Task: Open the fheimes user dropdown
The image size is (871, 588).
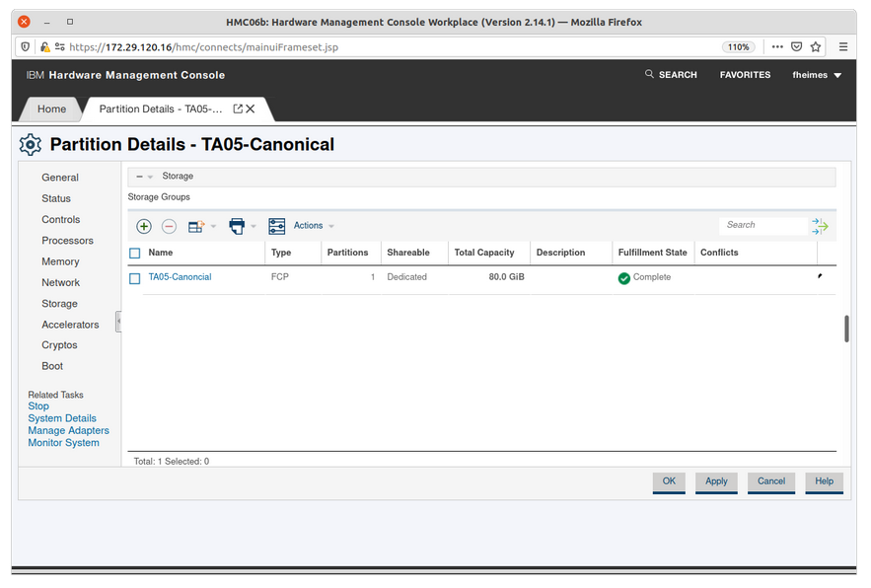Action: pos(817,75)
